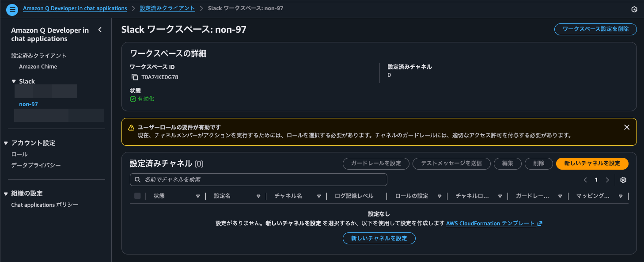The width and height of the screenshot is (644, 262).
Task: Select all channels with header checkbox
Action: coord(137,196)
